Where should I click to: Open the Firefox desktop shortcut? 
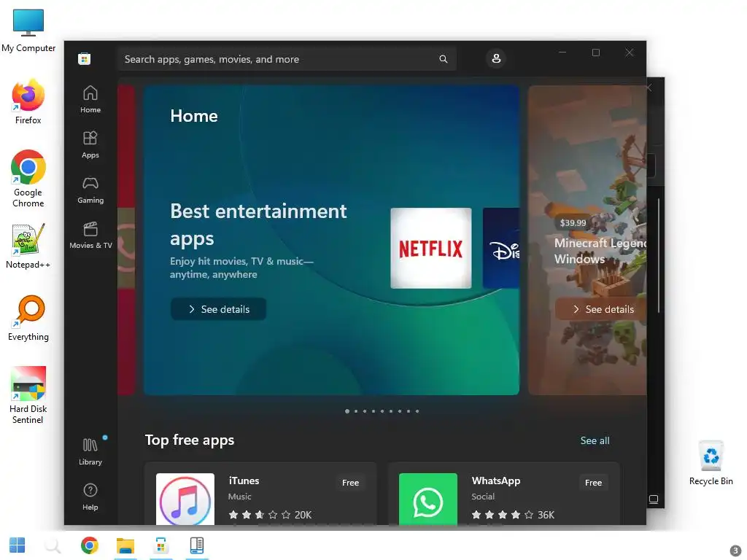(28, 102)
